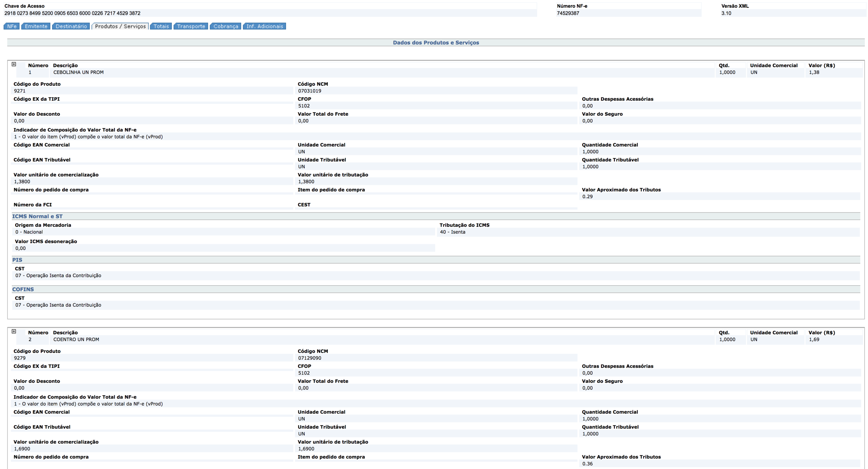Switch to the NFe tab
Viewport: 868px width, 469px height.
coord(12,26)
